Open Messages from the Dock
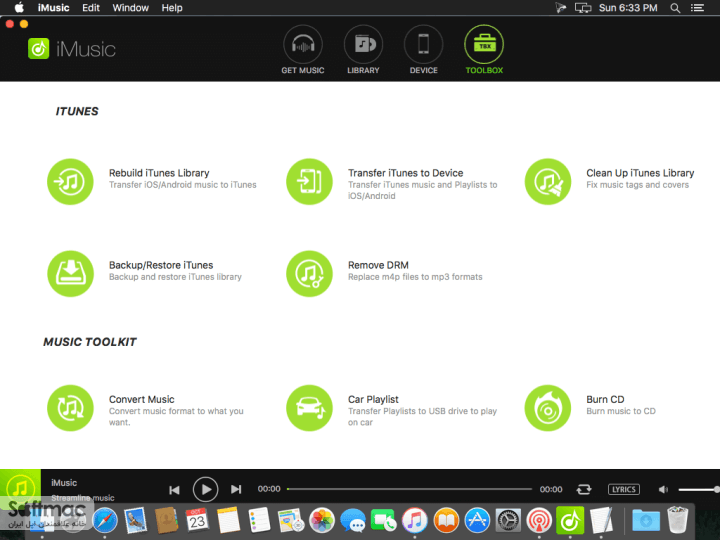Image resolution: width=720 pixels, height=540 pixels. (352, 521)
